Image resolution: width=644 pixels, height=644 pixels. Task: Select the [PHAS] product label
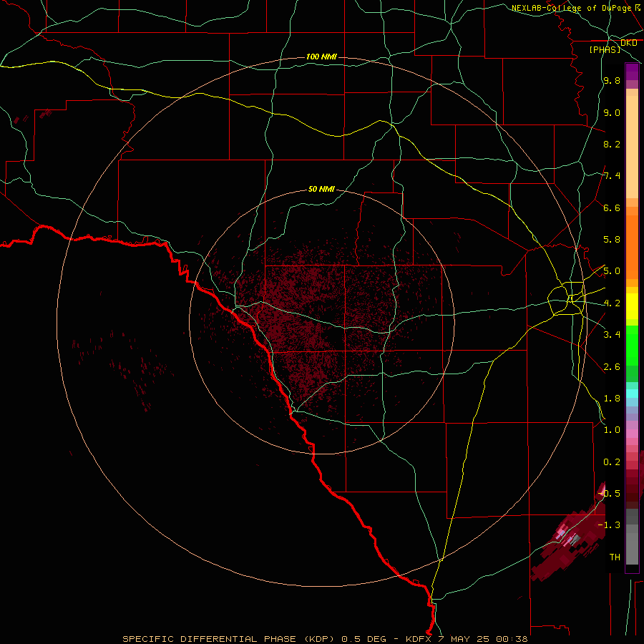pyautogui.click(x=605, y=49)
